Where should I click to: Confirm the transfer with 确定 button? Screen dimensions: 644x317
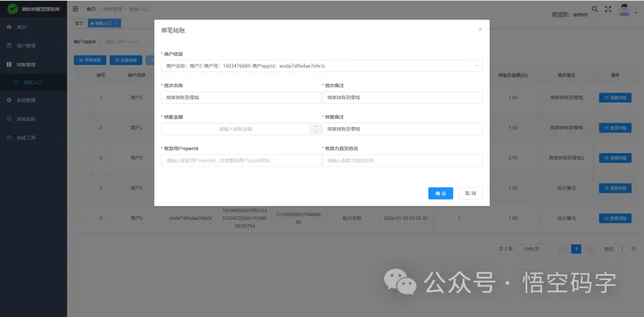coord(440,194)
